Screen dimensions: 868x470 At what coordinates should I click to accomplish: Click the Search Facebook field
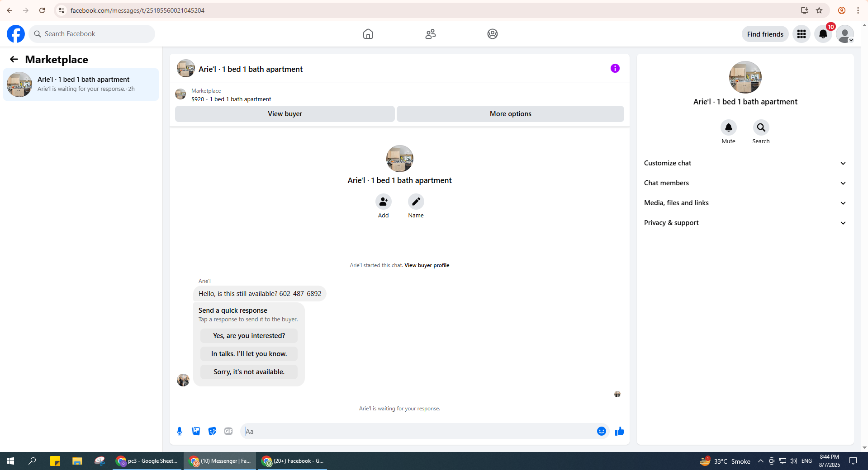point(92,34)
